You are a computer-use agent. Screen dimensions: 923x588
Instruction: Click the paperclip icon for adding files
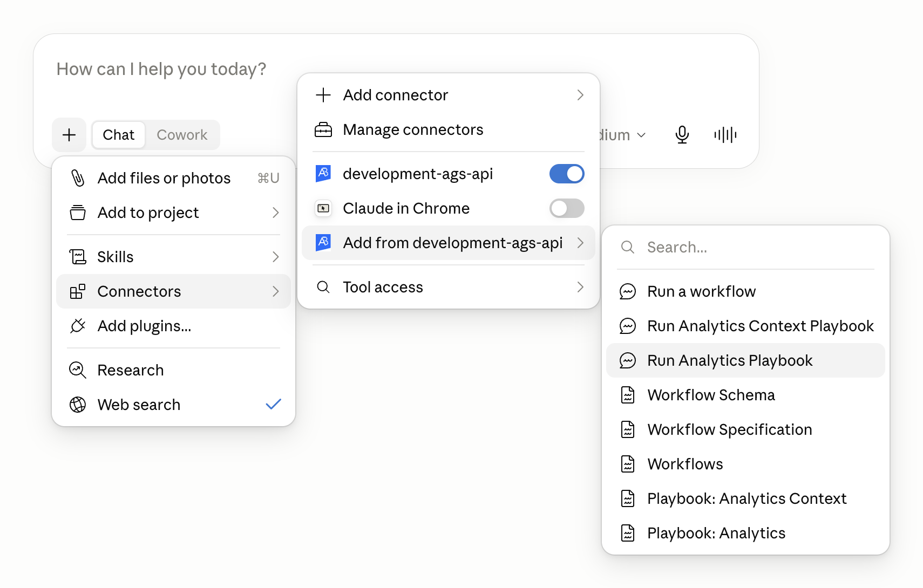click(78, 178)
